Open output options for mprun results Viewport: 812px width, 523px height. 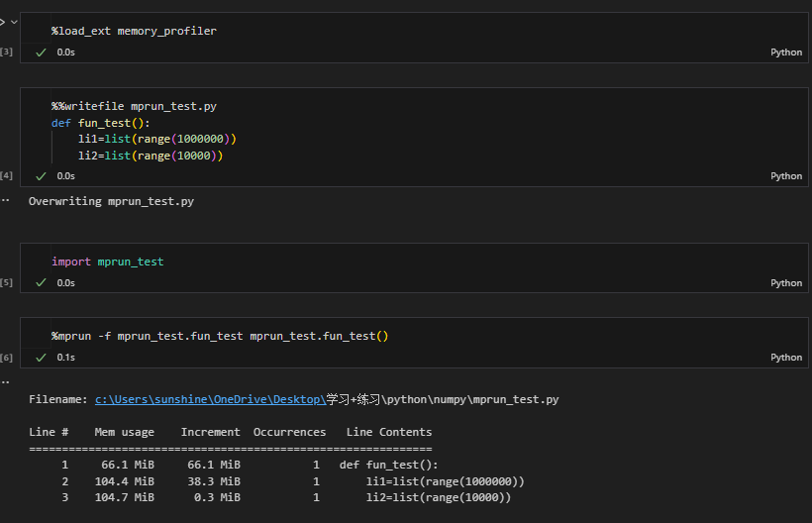pos(5,382)
